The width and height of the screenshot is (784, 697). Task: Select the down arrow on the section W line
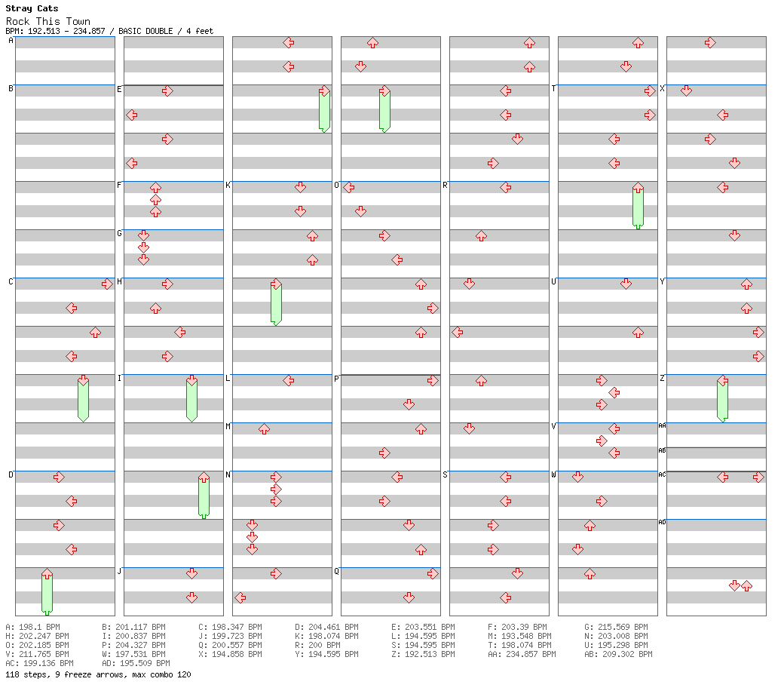[x=577, y=477]
